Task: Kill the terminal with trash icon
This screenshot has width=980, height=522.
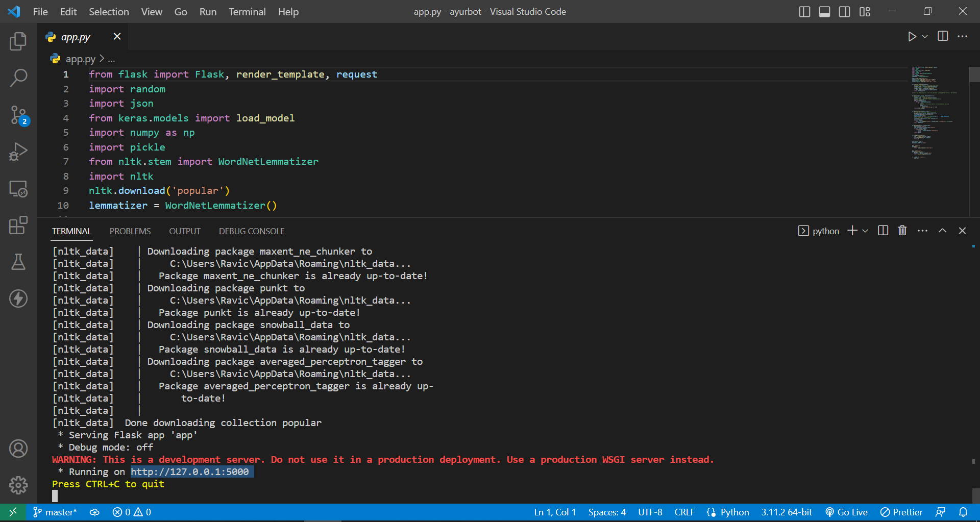Action: (902, 231)
